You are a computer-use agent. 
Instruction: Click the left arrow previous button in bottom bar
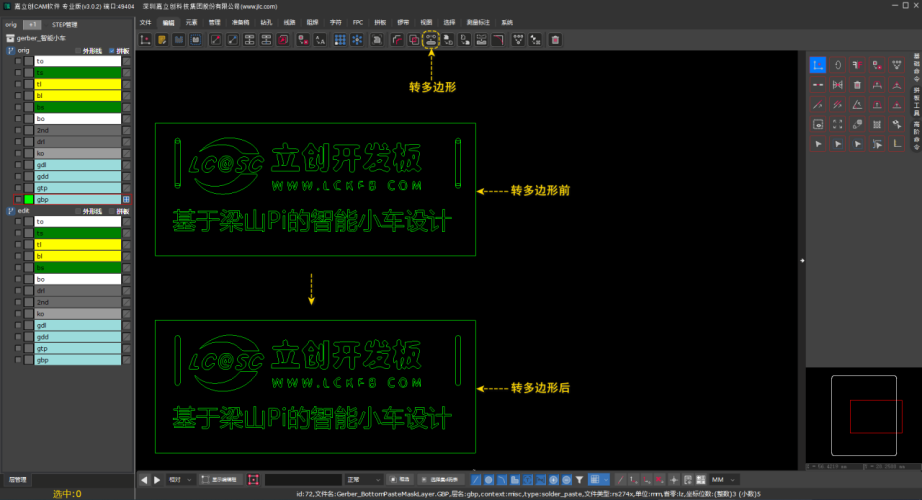coord(144,480)
